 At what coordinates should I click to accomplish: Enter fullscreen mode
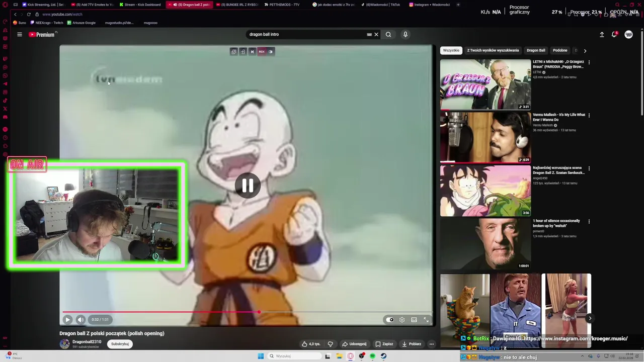pyautogui.click(x=426, y=320)
